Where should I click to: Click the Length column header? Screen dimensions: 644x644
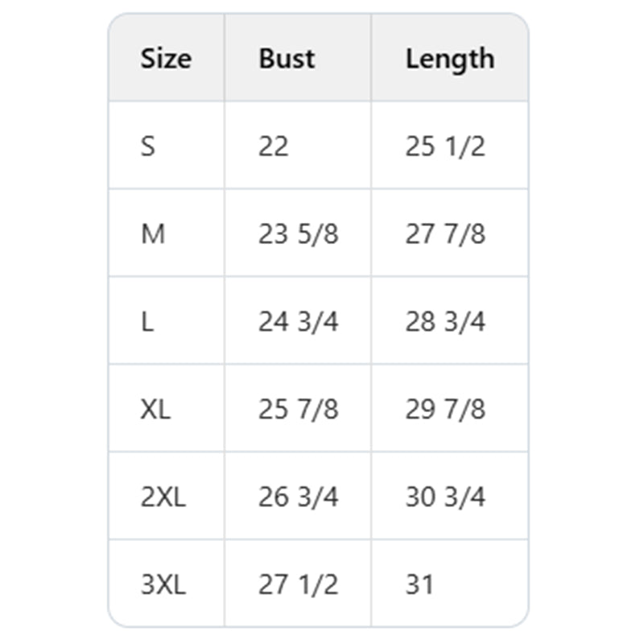click(449, 59)
